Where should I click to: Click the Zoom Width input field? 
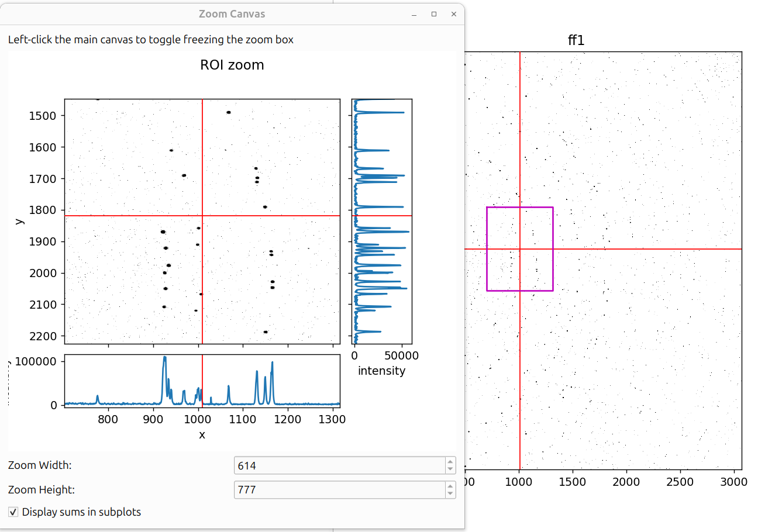pos(340,466)
